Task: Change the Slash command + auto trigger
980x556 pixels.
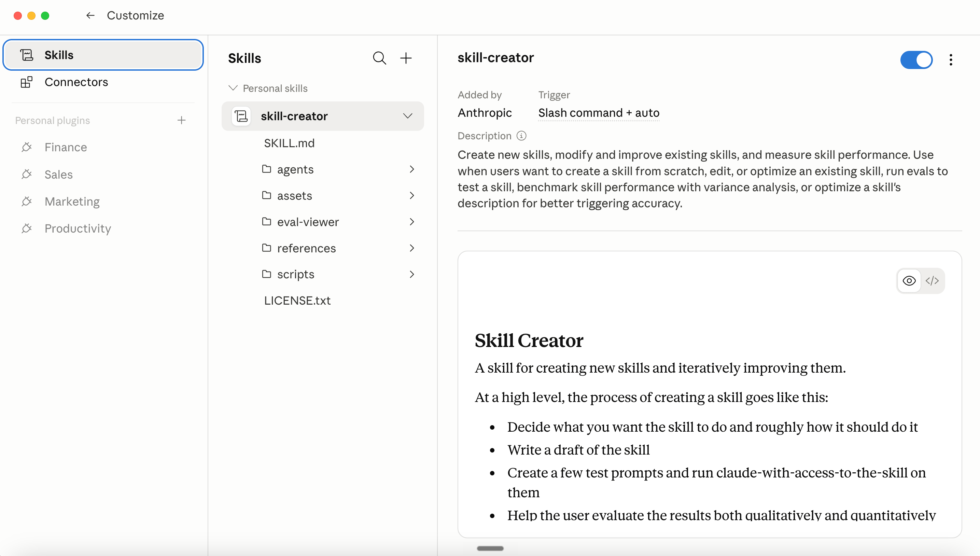Action: 599,113
